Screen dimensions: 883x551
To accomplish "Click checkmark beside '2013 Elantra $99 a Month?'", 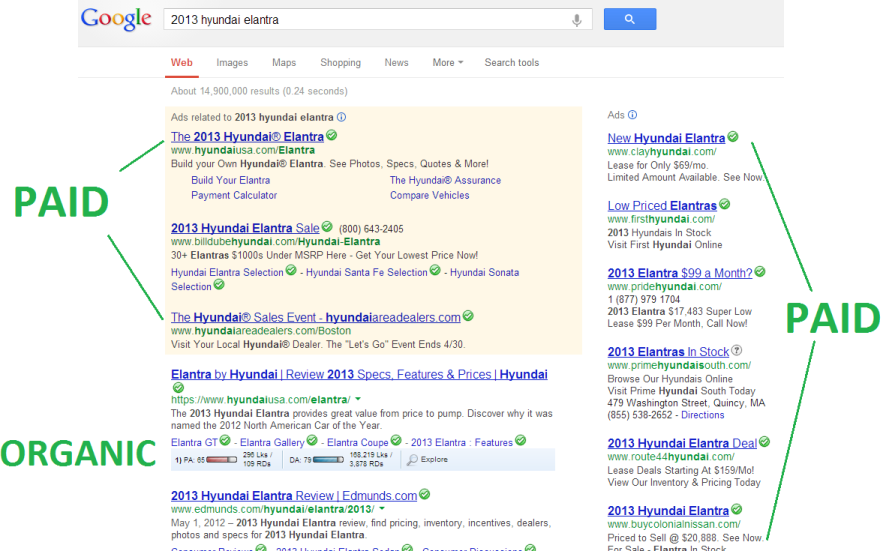I will coord(760,272).
